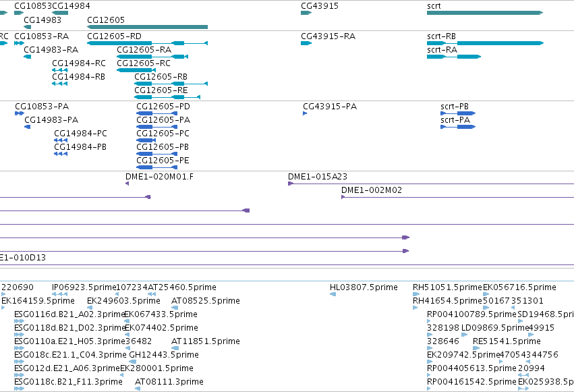Click the CG10853 gene label

tap(33, 6)
